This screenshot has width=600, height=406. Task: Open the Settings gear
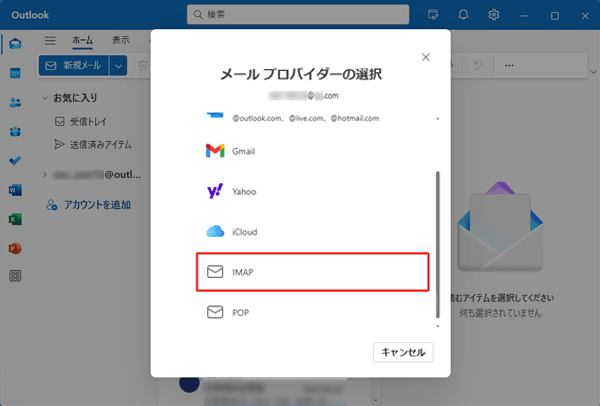coord(494,15)
